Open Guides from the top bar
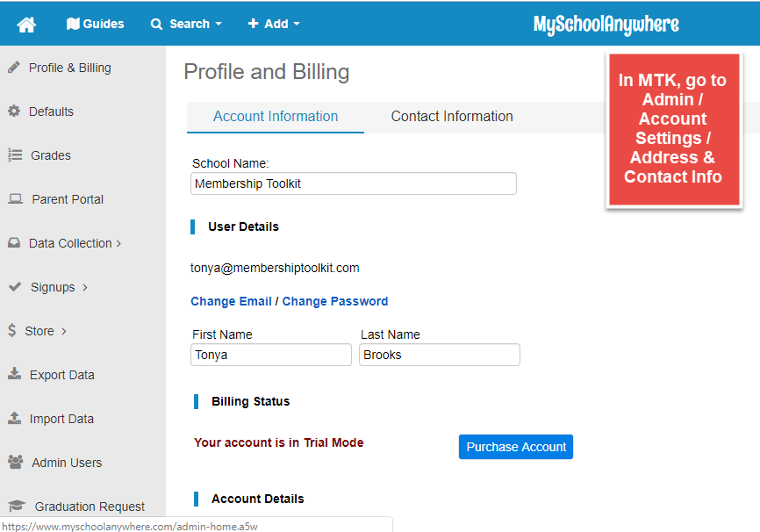 (x=95, y=24)
